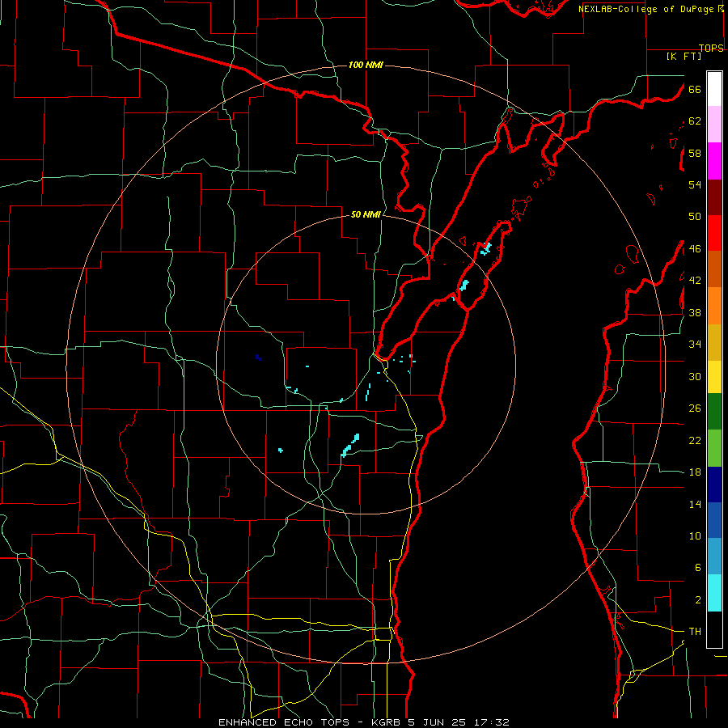
Task: Click the "42" legend value
Action: tap(695, 281)
